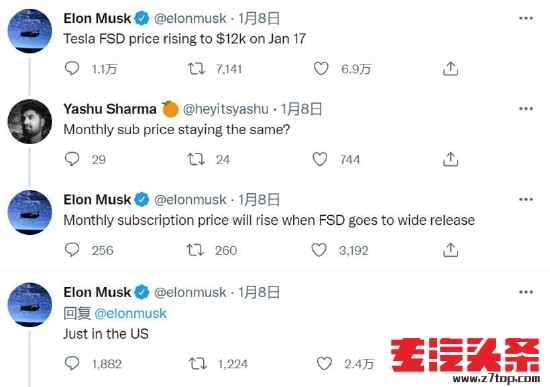This screenshot has width=550, height=387.
Task: Share the Tesla FSD price tweet
Action: tap(450, 68)
